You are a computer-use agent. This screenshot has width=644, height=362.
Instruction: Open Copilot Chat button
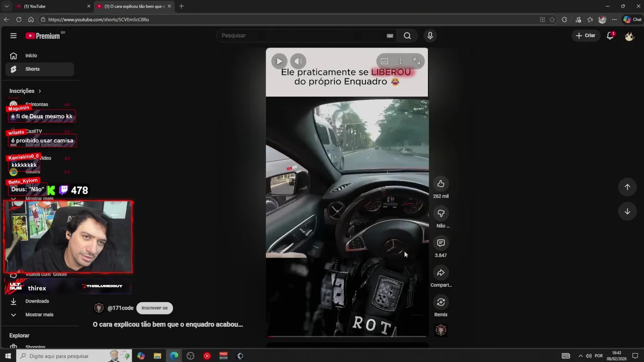(x=632, y=20)
